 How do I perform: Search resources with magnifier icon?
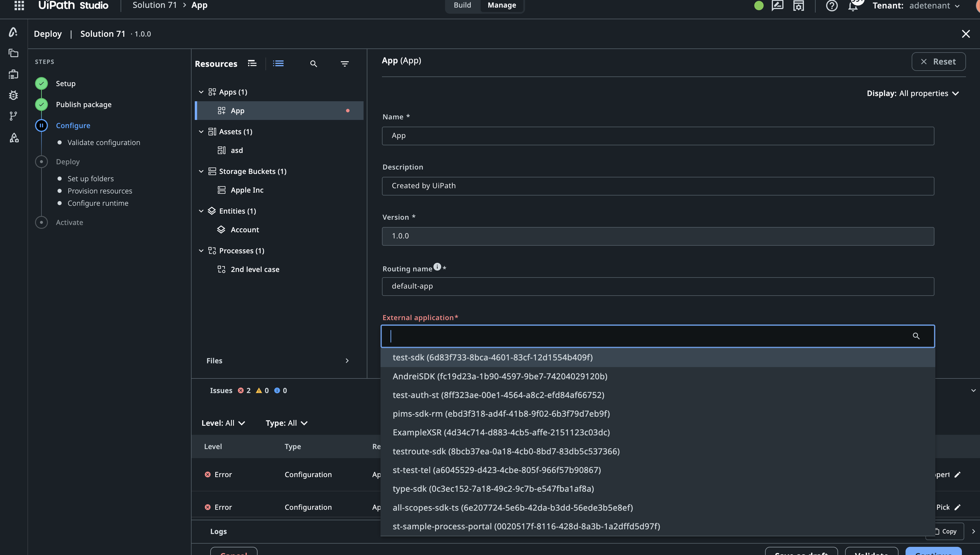(314, 64)
